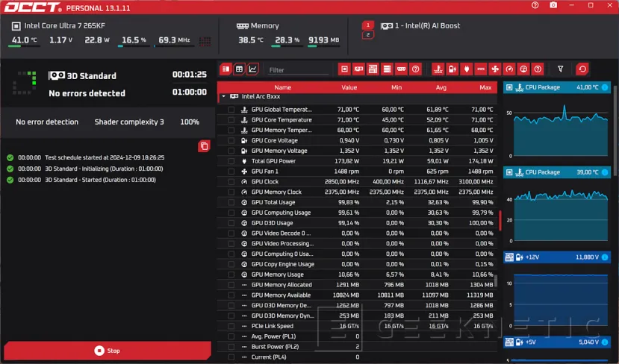Image resolution: width=619 pixels, height=364 pixels.
Task: Click the 173,82 W Total GPU Power value
Action: coord(348,161)
